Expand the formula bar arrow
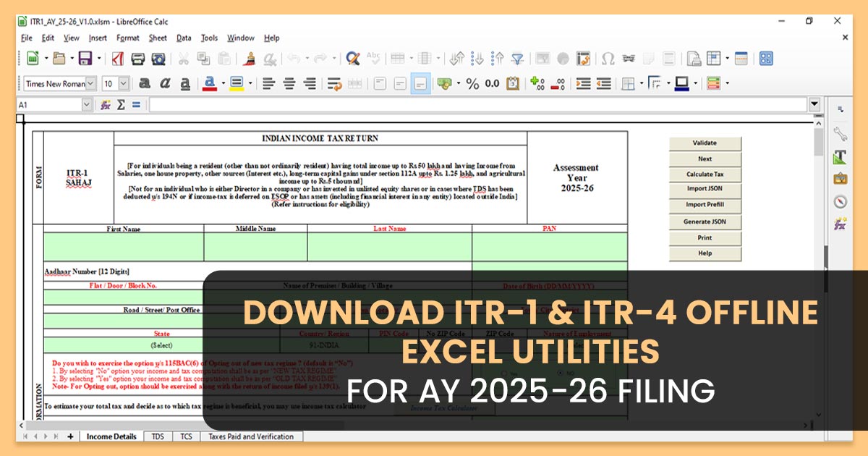The height and width of the screenshot is (456, 868). coord(815,105)
